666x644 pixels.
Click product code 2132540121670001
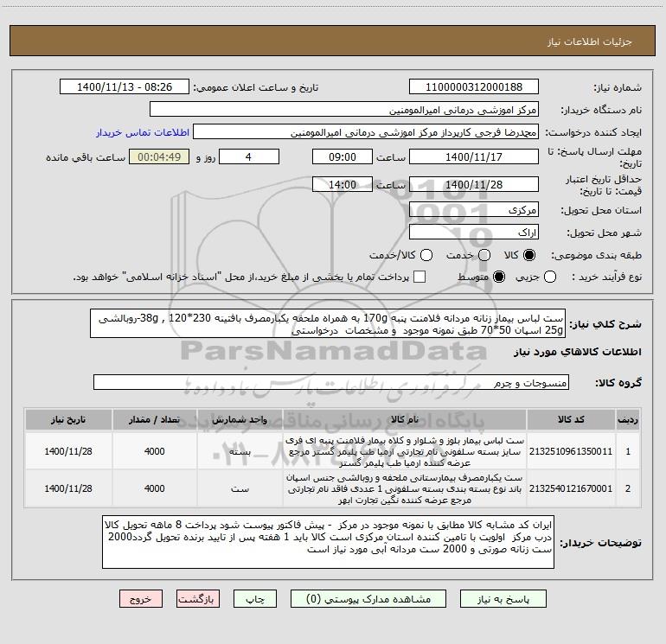coord(571,488)
